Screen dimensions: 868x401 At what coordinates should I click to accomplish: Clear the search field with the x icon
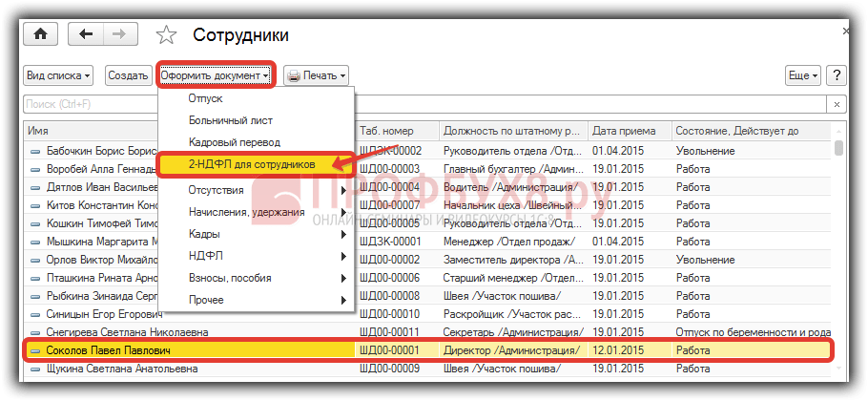(x=836, y=103)
